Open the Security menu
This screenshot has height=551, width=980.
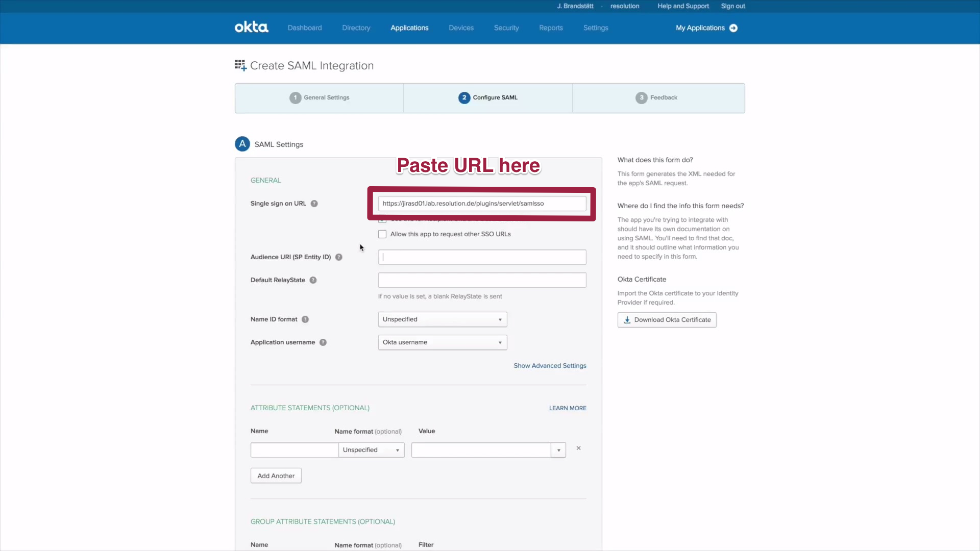[506, 28]
